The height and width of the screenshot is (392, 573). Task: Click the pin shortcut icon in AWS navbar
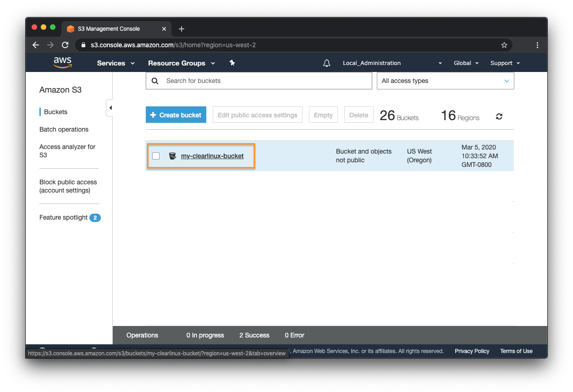pos(232,63)
